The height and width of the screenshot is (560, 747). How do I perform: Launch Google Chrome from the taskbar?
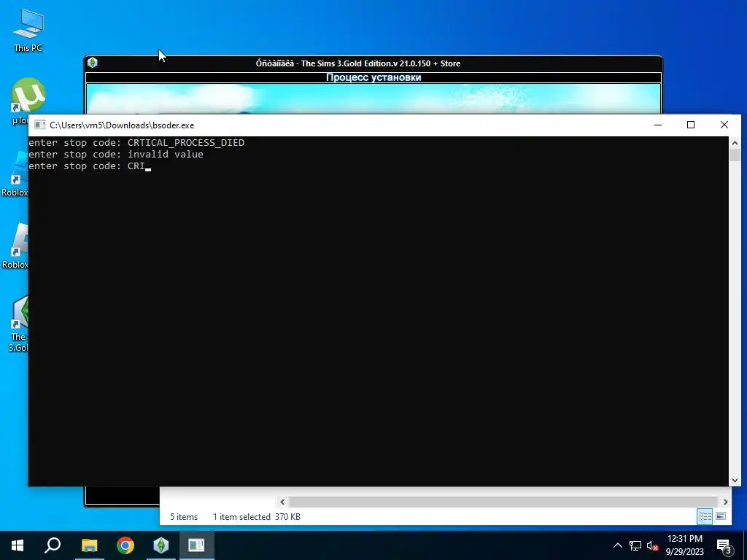tap(125, 545)
